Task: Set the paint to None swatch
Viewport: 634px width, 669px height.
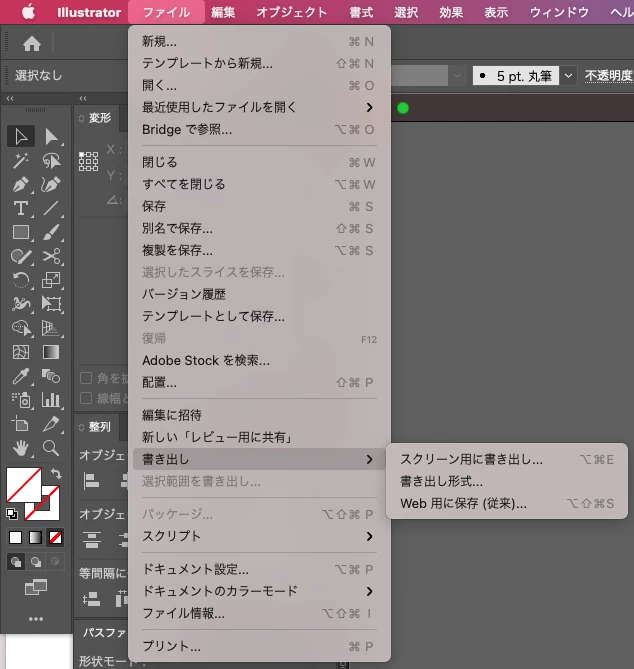Action: (55, 538)
